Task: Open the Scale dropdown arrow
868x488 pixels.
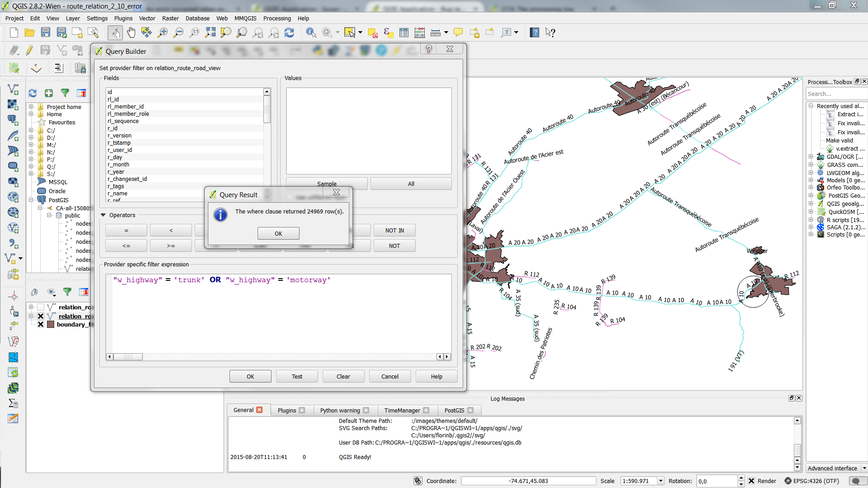Action: [661, 481]
